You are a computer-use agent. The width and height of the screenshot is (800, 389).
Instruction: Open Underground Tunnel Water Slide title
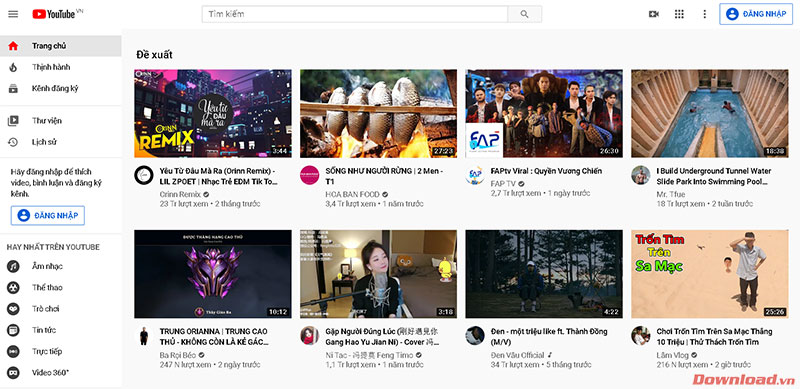pos(714,176)
